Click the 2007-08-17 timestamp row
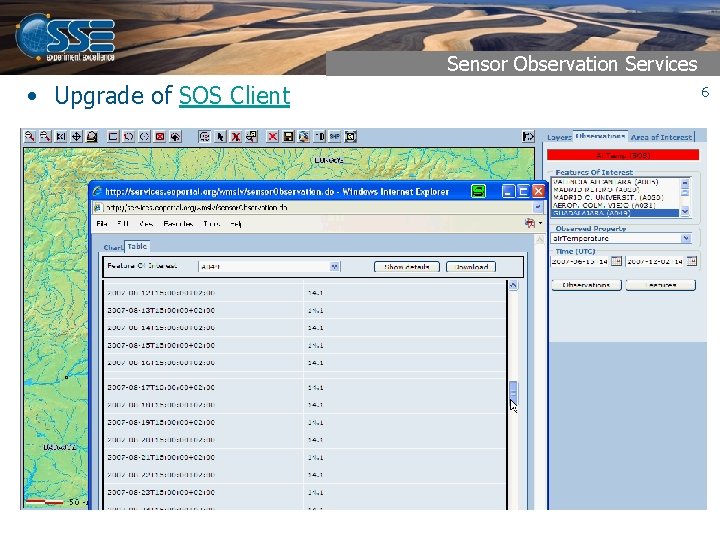 305,388
